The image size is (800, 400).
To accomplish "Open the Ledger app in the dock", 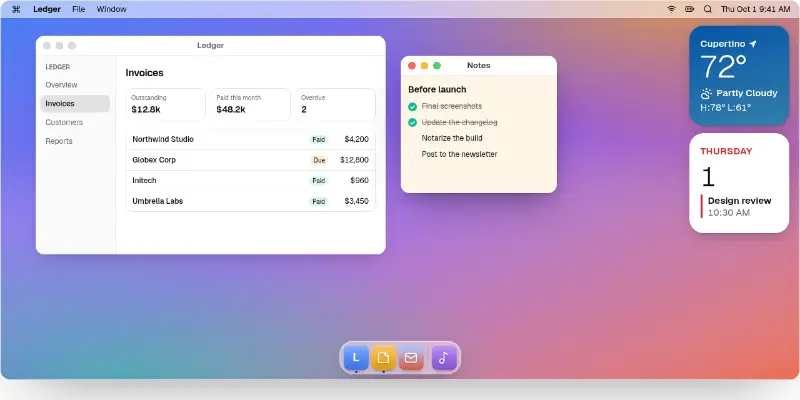I will (x=356, y=358).
